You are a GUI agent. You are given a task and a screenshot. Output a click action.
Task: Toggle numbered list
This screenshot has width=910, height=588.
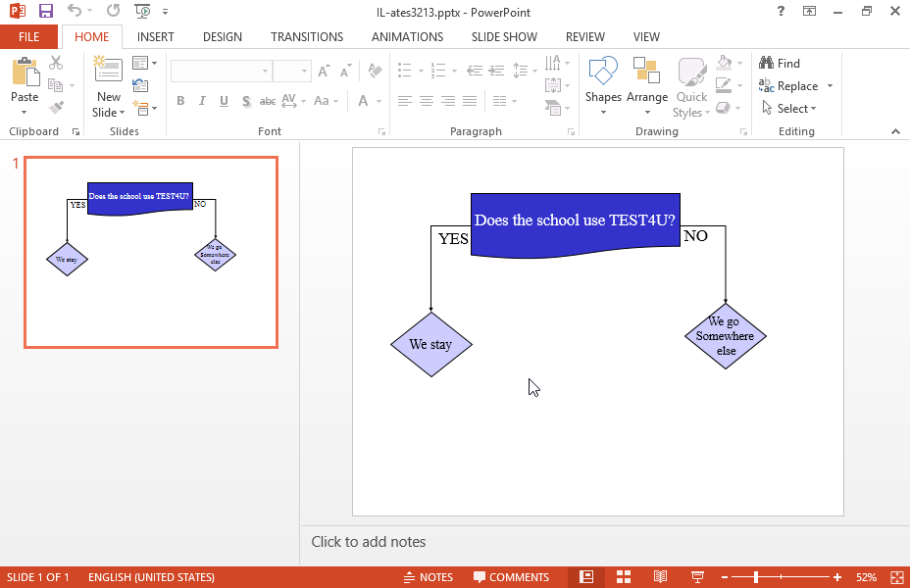(438, 71)
